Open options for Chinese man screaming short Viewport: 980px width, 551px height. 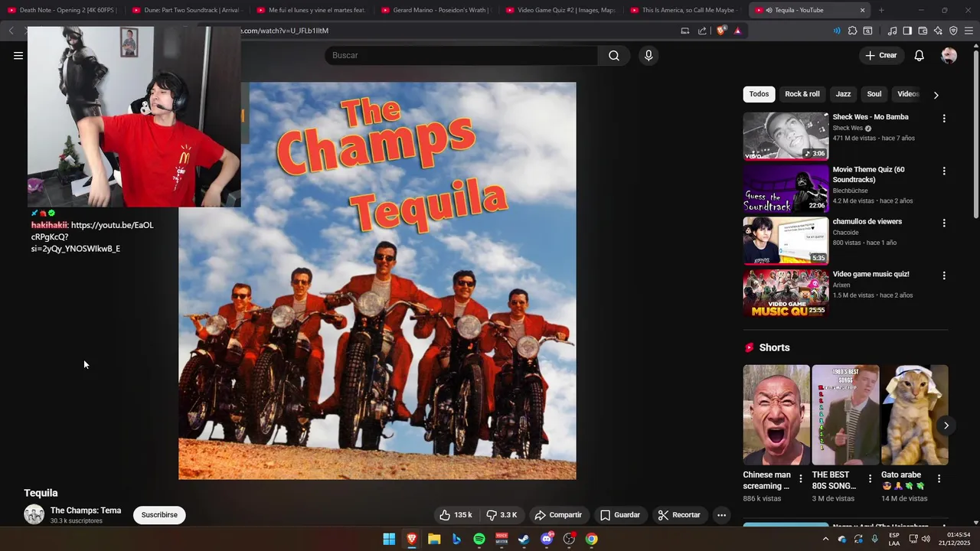click(x=801, y=478)
